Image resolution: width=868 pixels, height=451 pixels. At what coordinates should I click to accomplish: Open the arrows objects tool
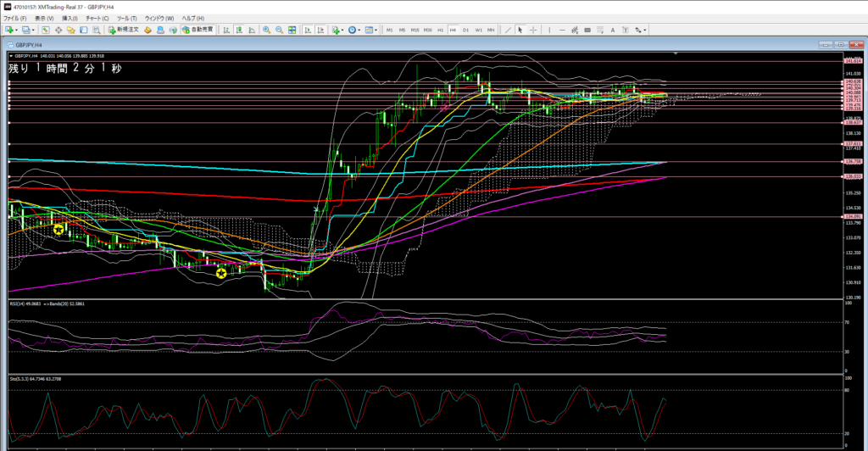tap(638, 30)
